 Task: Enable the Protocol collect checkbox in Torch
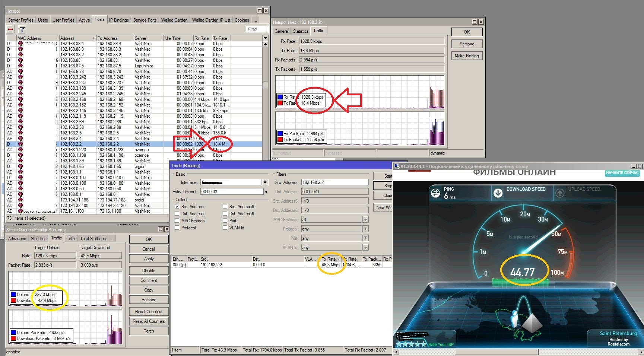(x=177, y=228)
